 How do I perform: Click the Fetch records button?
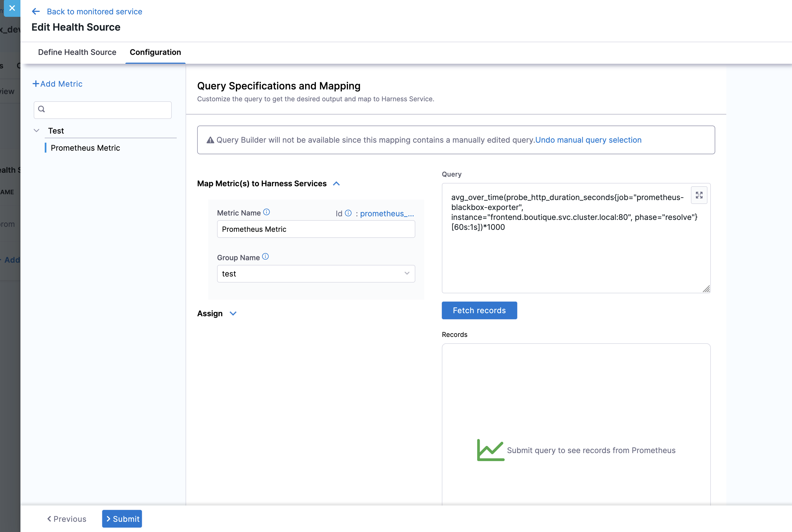click(479, 310)
